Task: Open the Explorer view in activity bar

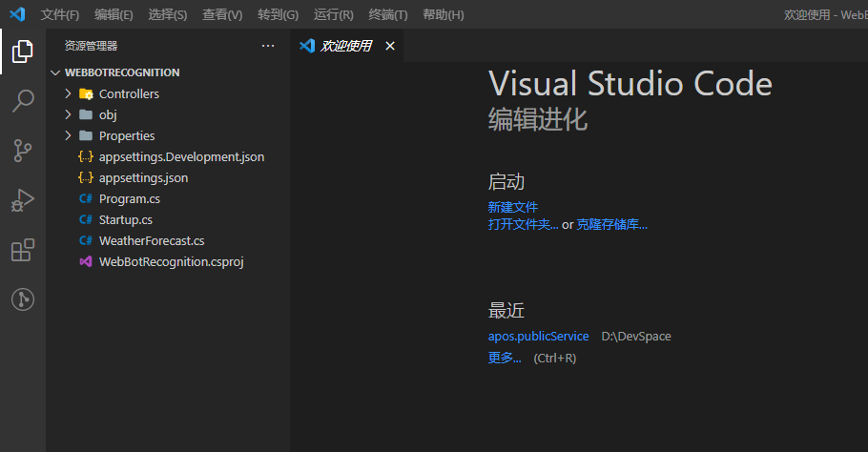Action: click(x=23, y=51)
